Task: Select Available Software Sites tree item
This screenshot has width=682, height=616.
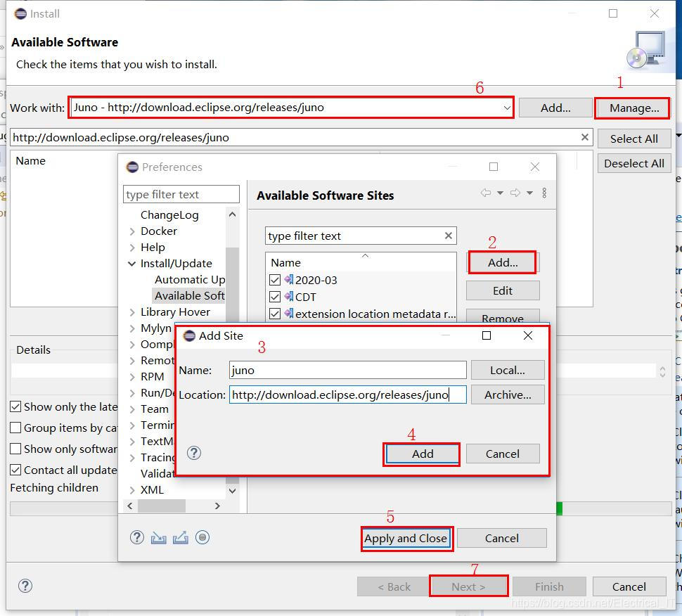Action: 190,295
